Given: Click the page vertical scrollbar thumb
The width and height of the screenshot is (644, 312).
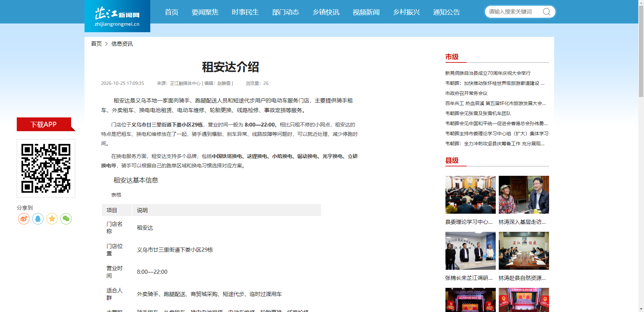Looking at the screenshot, I should (641, 52).
